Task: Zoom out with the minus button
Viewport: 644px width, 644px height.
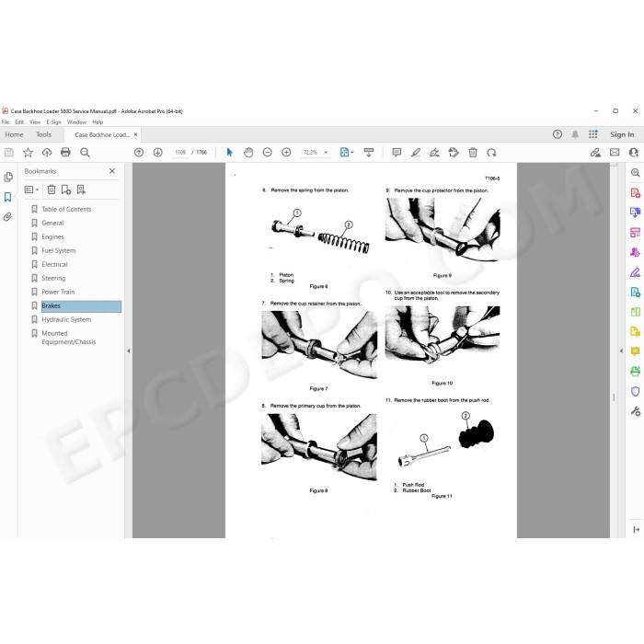Action: pyautogui.click(x=268, y=153)
